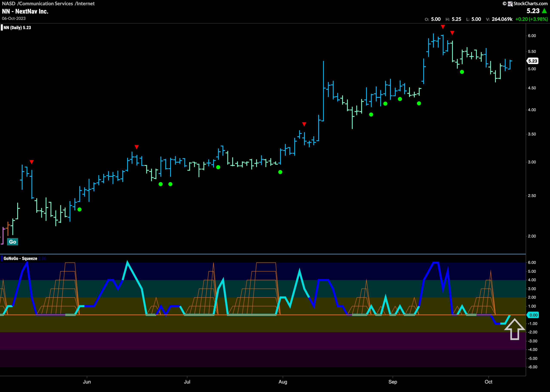This screenshot has height=392, width=550.
Task: Click the green dot near August 1 lows
Action: click(x=280, y=172)
